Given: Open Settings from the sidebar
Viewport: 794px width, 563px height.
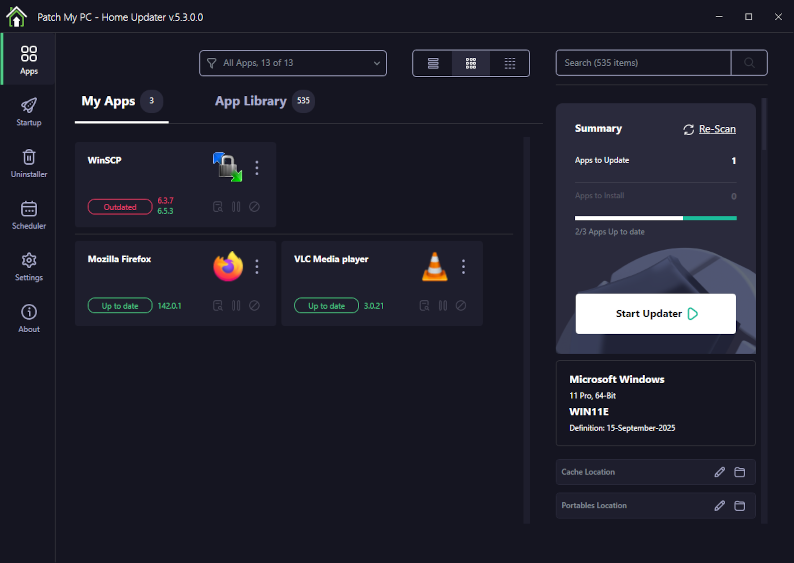Looking at the screenshot, I should coord(29,266).
